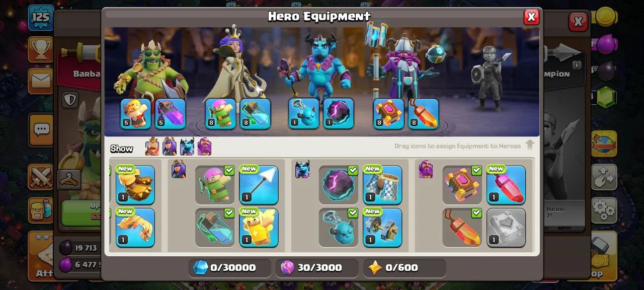Select the Royal Gem equipment with New badge

(506, 185)
